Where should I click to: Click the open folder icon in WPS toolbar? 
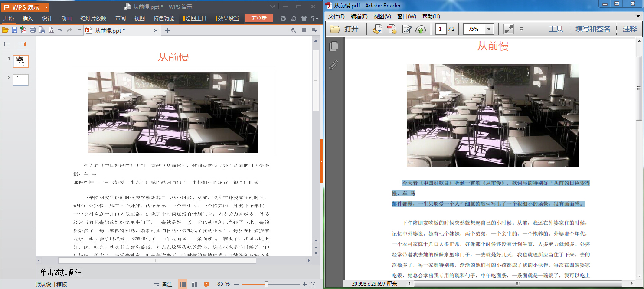click(x=5, y=30)
